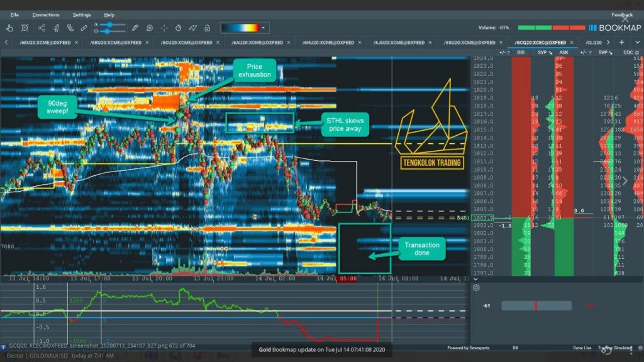Image resolution: width=644 pixels, height=362 pixels.
Task: Select the hand pointer tool in toolbar
Action: pyautogui.click(x=9, y=28)
